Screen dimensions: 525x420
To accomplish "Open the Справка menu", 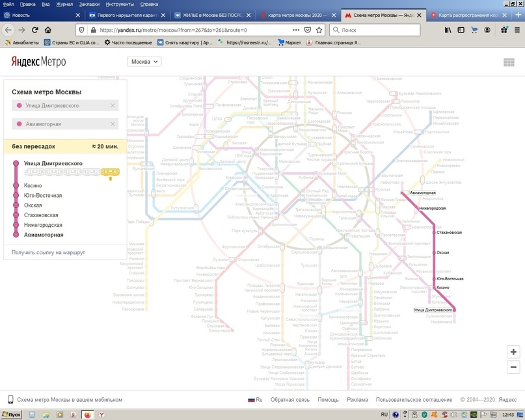I will pyautogui.click(x=149, y=5).
